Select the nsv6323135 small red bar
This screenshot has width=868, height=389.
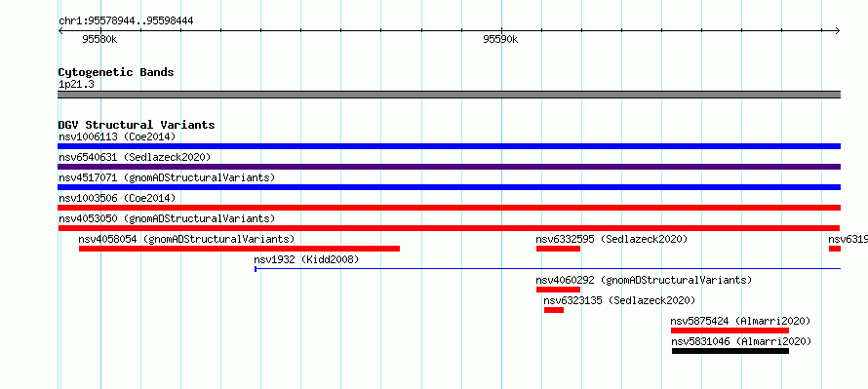(554, 310)
